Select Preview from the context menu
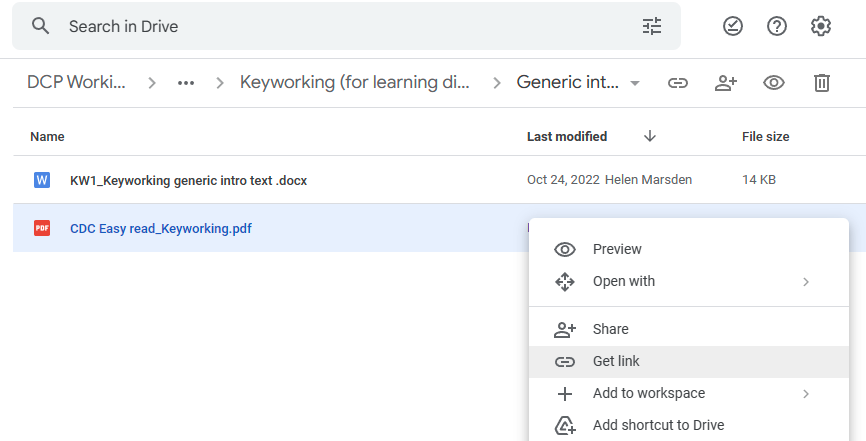The height and width of the screenshot is (441, 866). point(617,249)
